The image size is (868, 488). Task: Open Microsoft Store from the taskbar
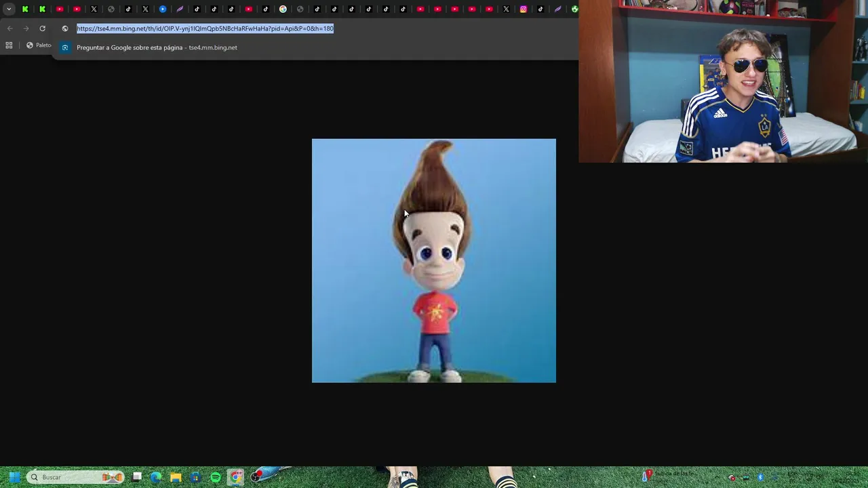click(x=195, y=477)
